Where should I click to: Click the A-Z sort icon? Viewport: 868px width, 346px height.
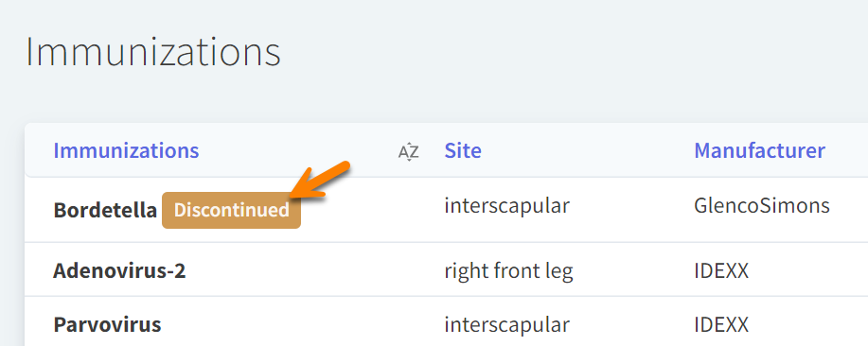point(409,151)
